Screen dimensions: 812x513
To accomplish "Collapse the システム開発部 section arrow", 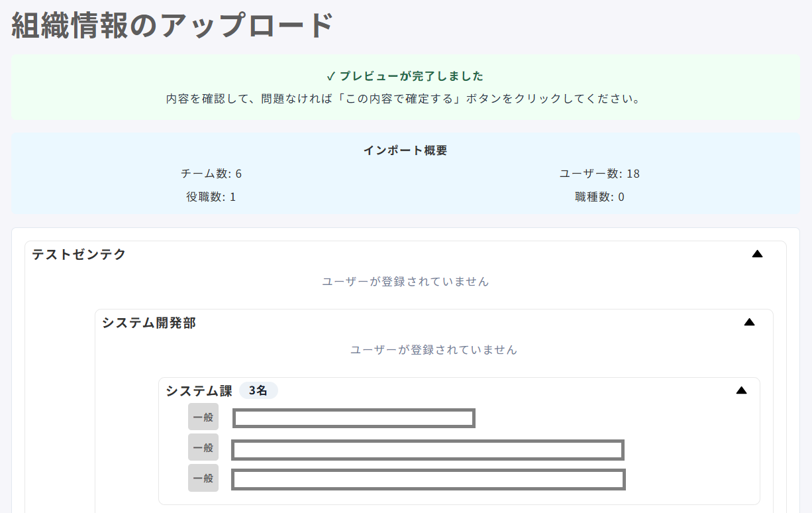I will [x=749, y=322].
